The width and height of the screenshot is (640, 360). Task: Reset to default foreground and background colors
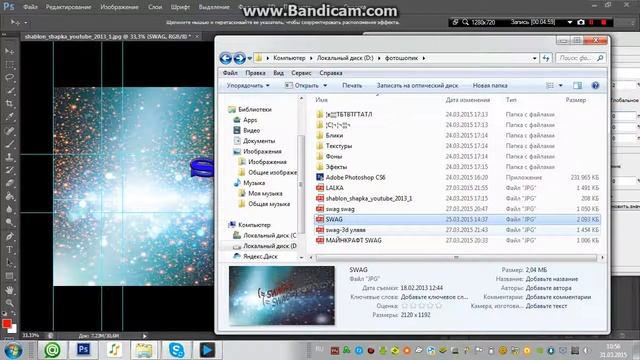(x=4, y=313)
